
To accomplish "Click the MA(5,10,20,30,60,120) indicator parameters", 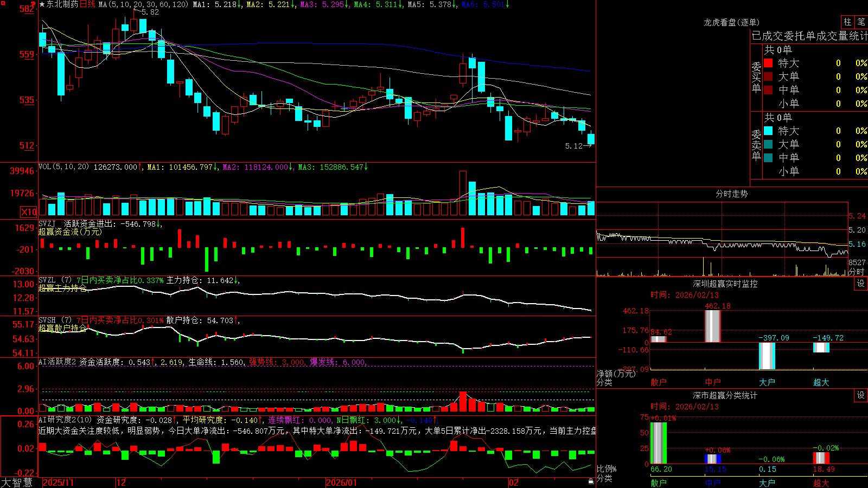I will click(143, 4).
